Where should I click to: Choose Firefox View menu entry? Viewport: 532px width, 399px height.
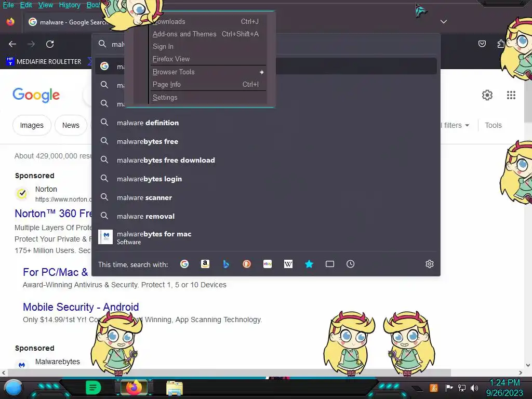tap(208, 59)
